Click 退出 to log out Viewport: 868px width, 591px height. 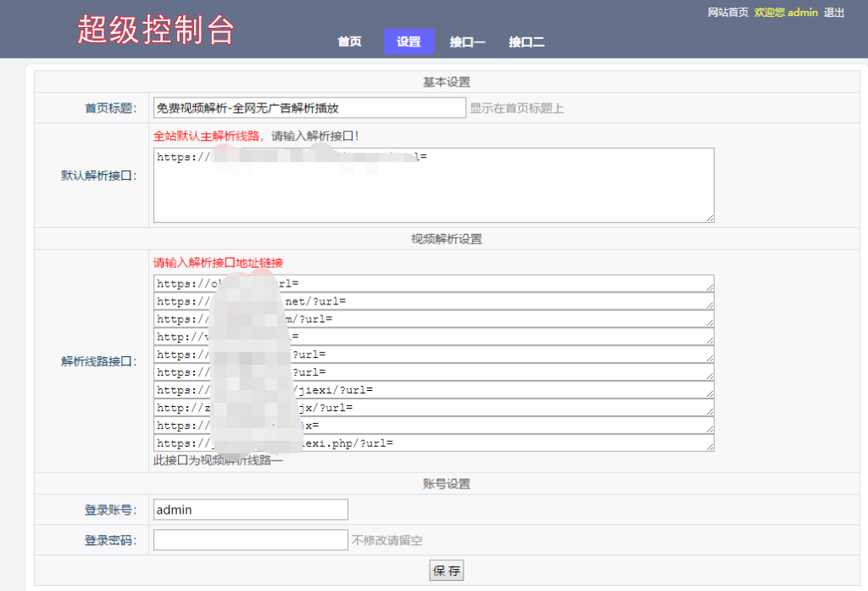(x=832, y=12)
